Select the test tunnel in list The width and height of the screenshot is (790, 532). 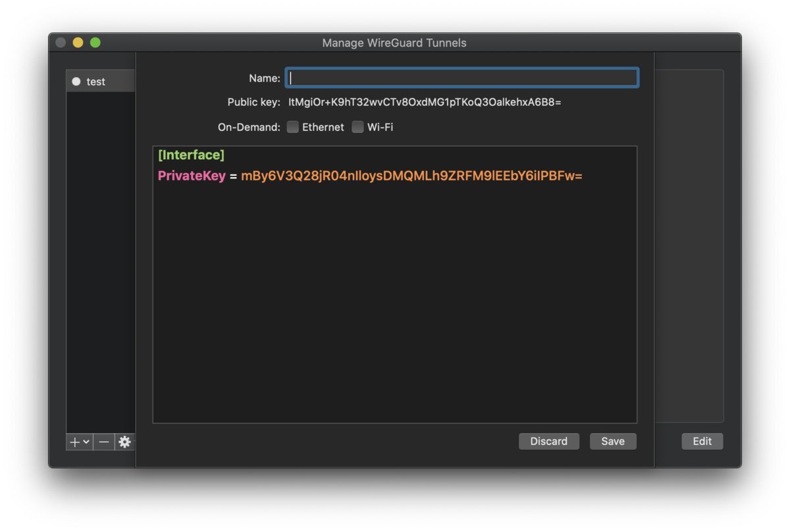(101, 82)
